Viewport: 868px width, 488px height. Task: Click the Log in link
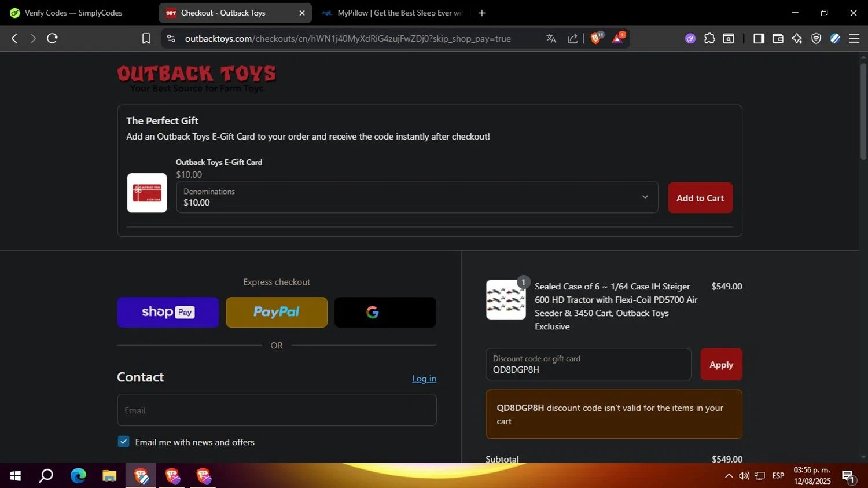tap(424, 379)
